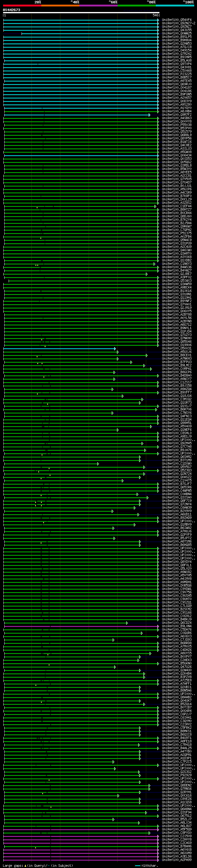The height and width of the screenshot is (868, 197).
Task: Select the UniRef100_P23225 label
Action: 177,74
